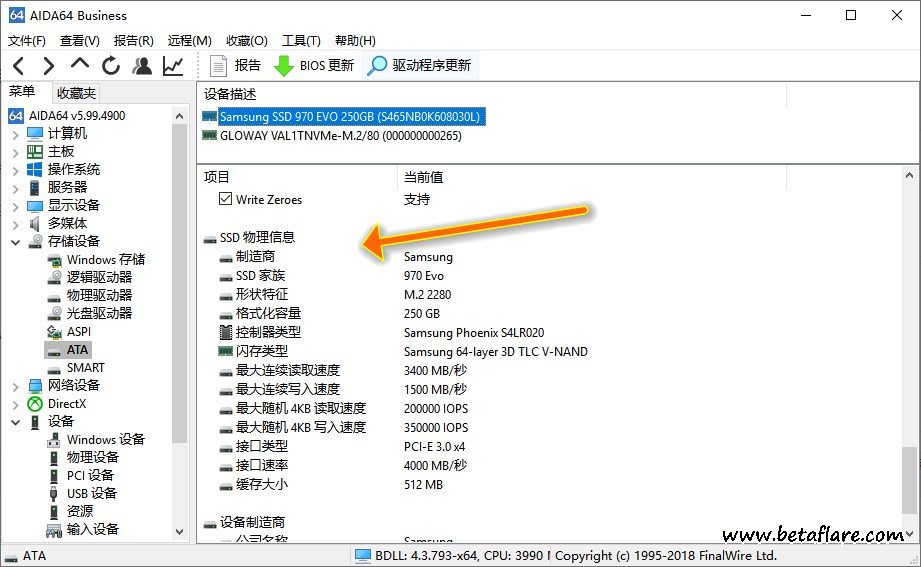Click the Up level arrow icon

[80, 65]
